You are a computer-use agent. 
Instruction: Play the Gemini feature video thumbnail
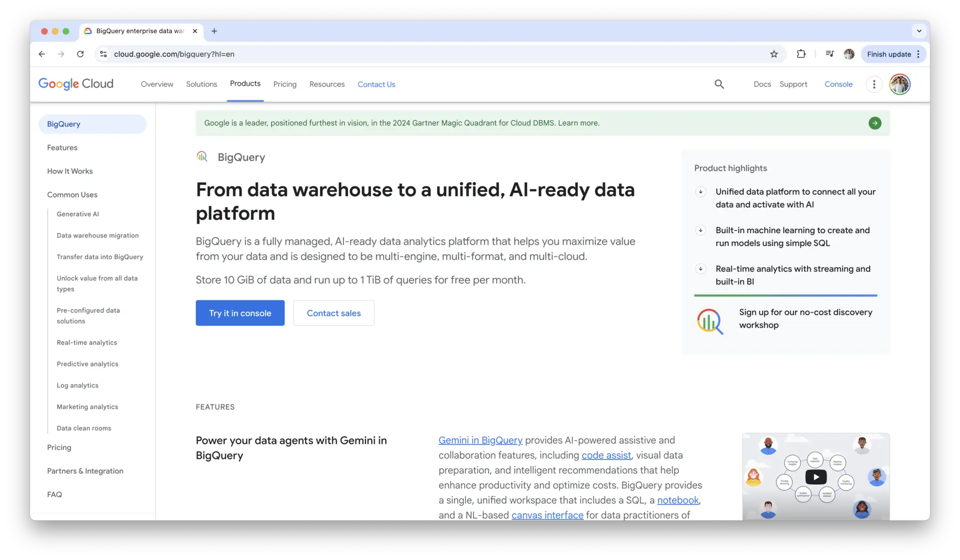pyautogui.click(x=816, y=477)
